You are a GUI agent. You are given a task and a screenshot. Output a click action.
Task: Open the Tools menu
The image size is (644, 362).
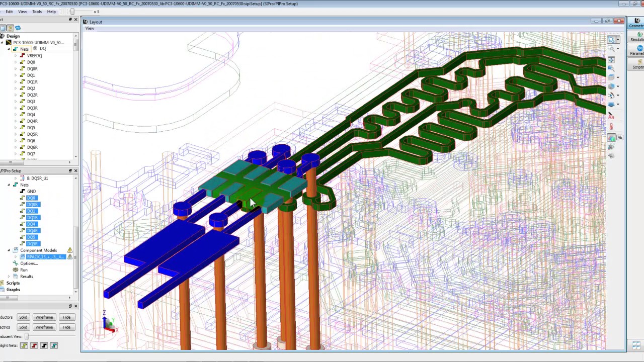click(37, 12)
